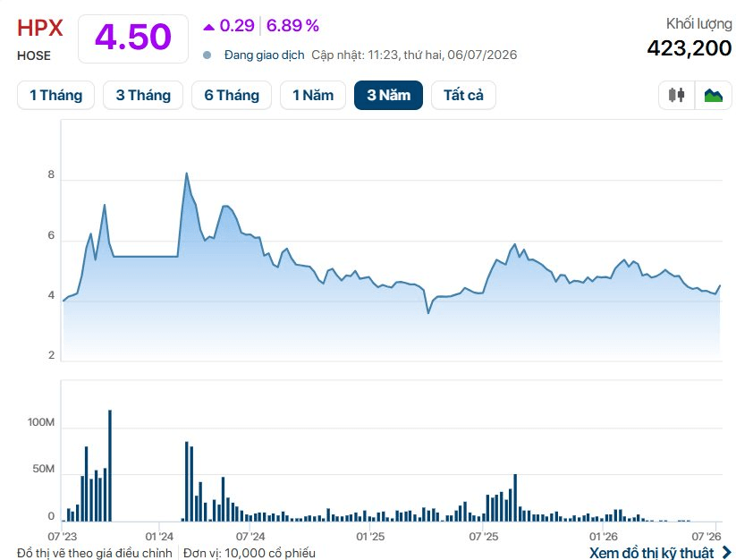Click the tallest volume bar above 100M
This screenshot has width=736, height=560.
point(110,466)
